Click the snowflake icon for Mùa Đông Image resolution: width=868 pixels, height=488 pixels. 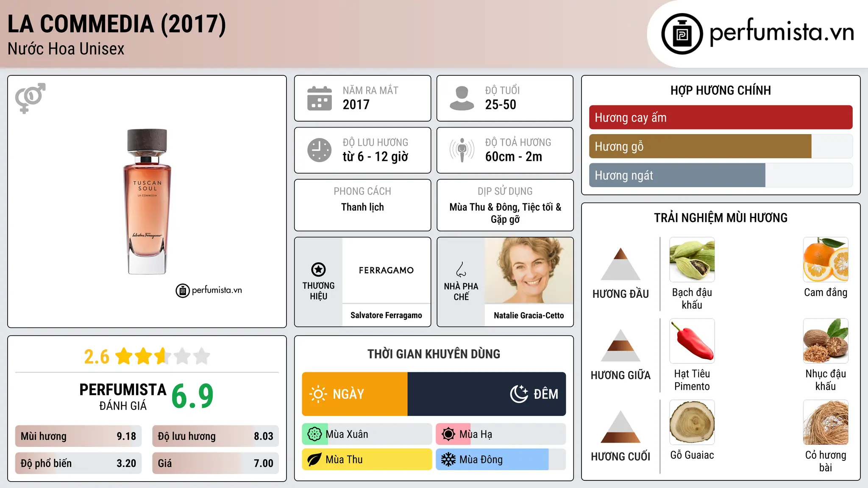click(x=448, y=460)
